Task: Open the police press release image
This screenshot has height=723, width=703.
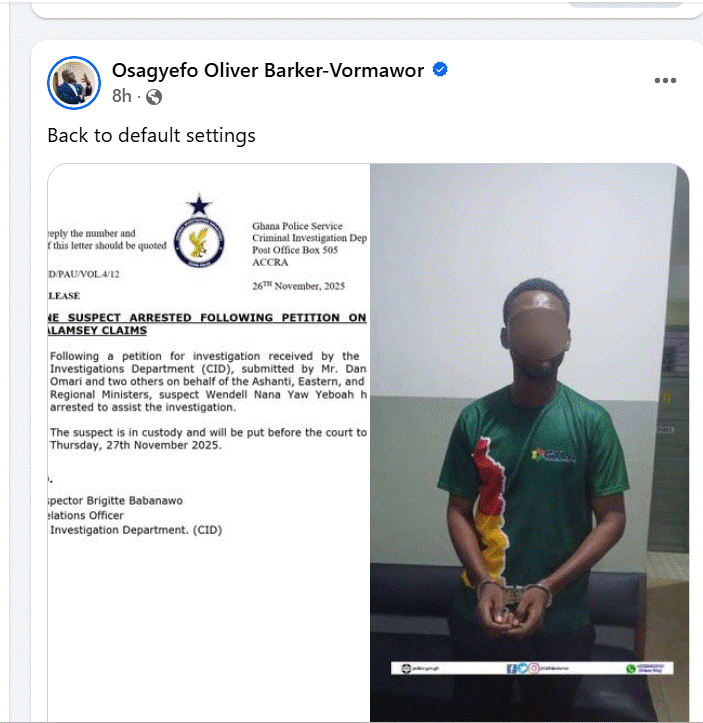Action: [x=209, y=443]
